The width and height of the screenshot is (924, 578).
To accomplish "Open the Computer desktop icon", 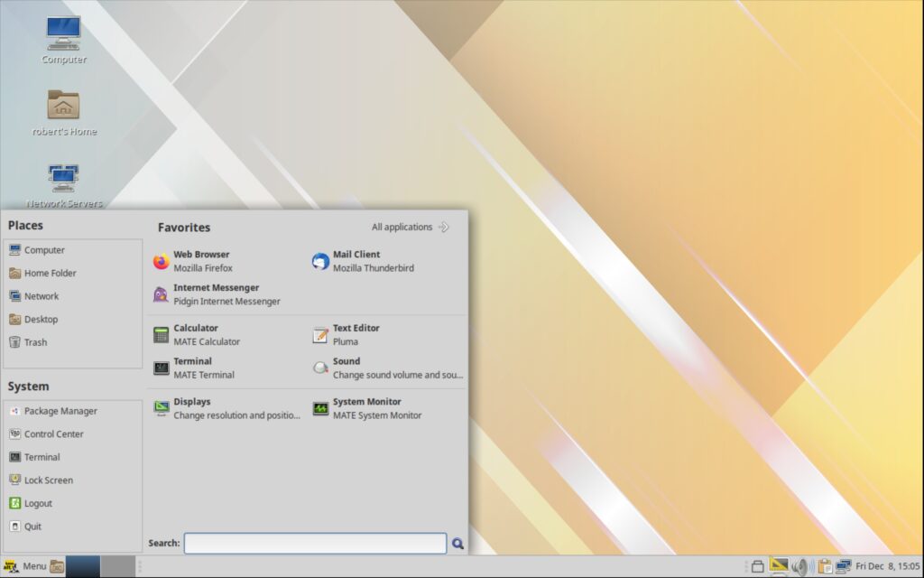I will click(x=63, y=40).
